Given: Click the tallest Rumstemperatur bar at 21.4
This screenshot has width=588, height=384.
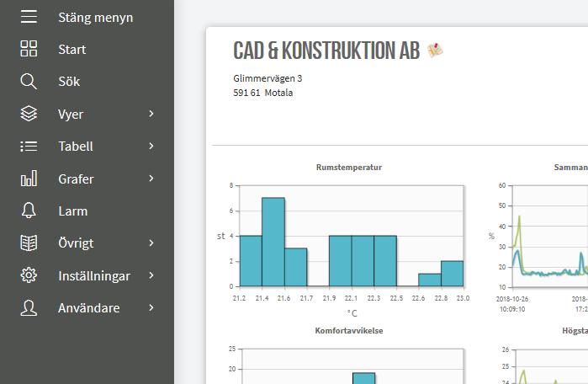Looking at the screenshot, I should [273, 243].
